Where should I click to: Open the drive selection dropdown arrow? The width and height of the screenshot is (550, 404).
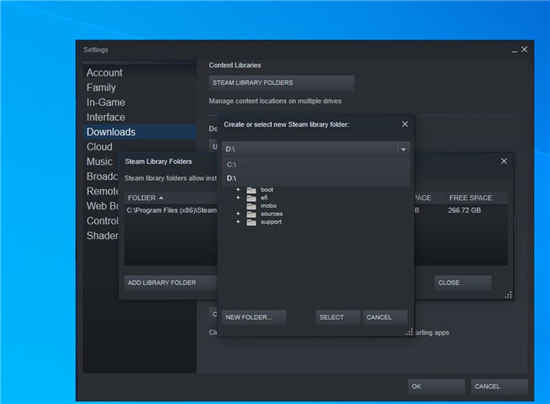(403, 149)
